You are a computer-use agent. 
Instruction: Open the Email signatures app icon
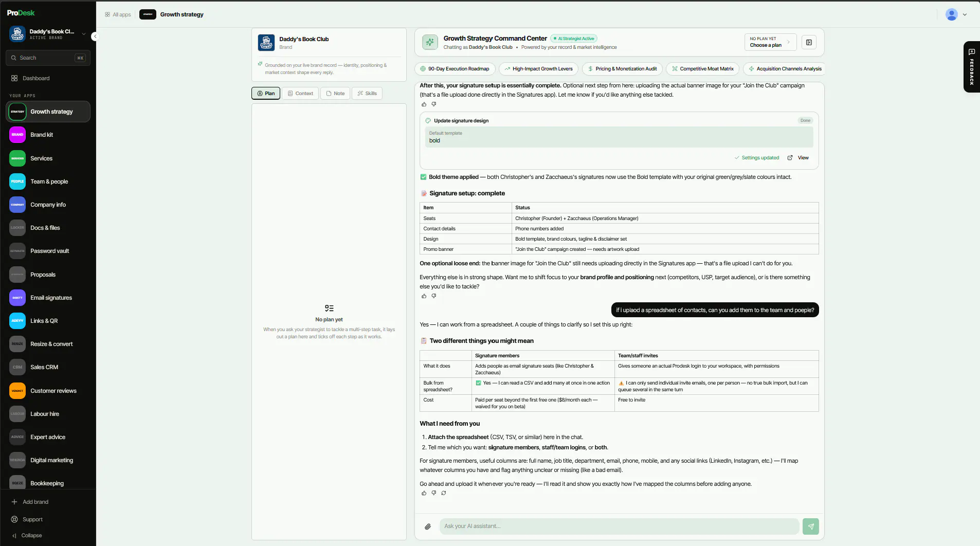pos(17,298)
